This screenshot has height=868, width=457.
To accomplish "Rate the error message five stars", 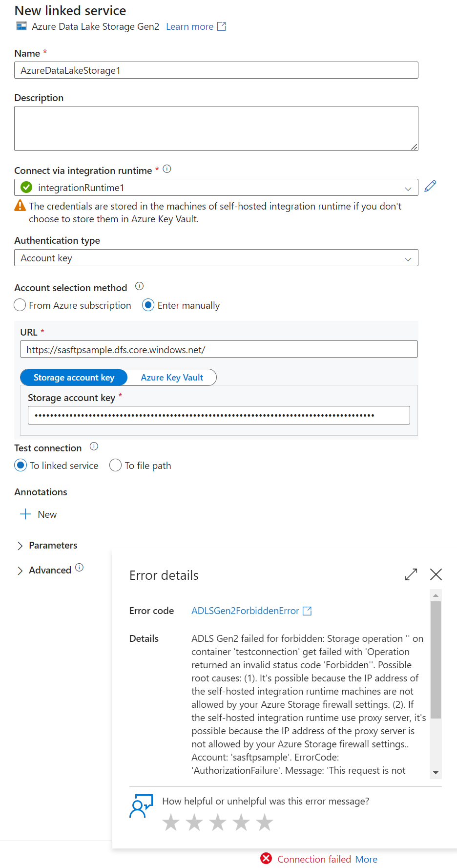I will click(265, 823).
